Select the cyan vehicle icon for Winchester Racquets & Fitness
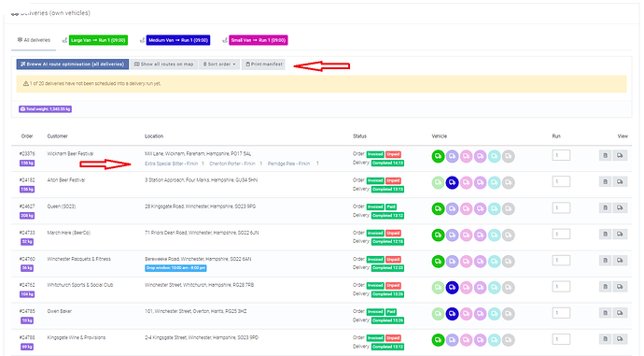644x356 pixels. [494, 262]
